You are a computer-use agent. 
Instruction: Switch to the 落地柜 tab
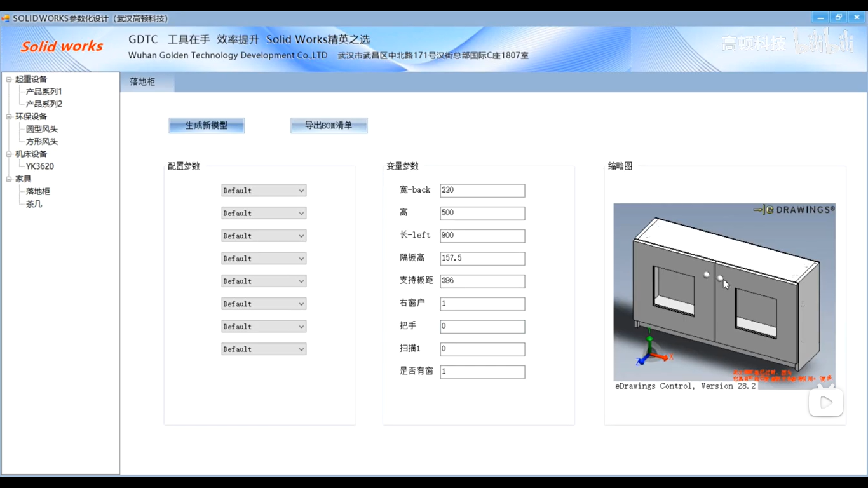coord(142,82)
